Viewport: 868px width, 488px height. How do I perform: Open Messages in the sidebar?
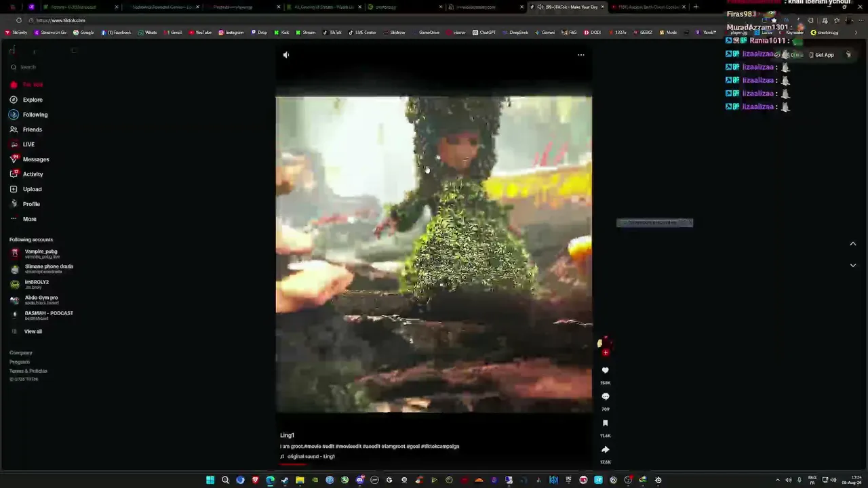(30, 159)
